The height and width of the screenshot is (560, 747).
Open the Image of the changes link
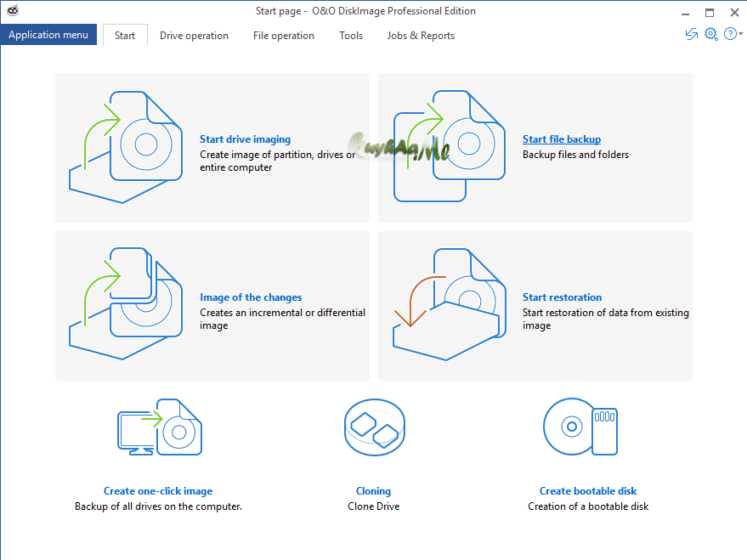point(251,297)
